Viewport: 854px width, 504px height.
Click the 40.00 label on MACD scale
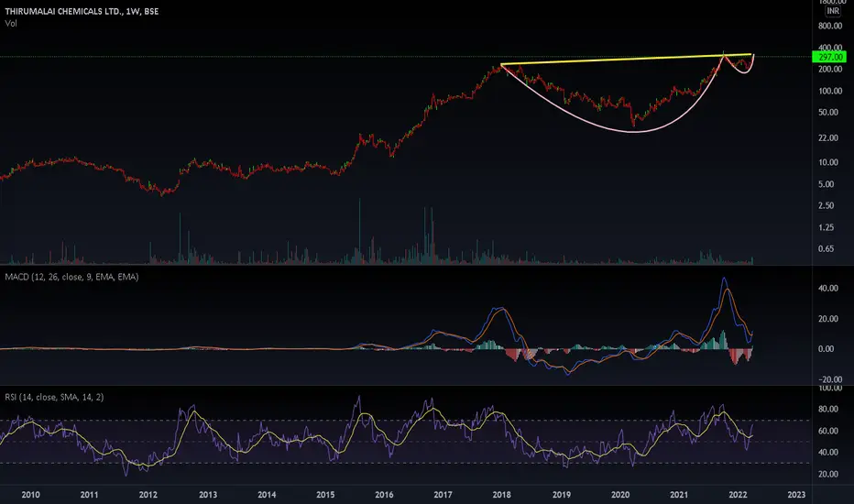pos(827,289)
